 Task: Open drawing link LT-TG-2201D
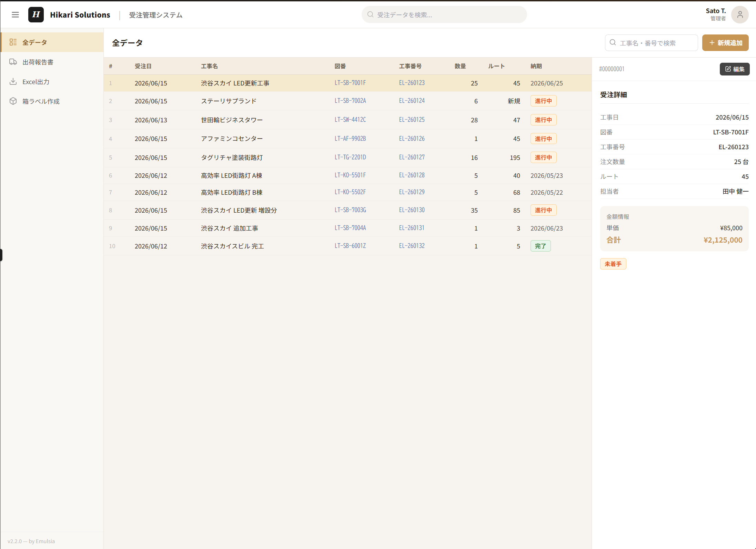pos(350,157)
